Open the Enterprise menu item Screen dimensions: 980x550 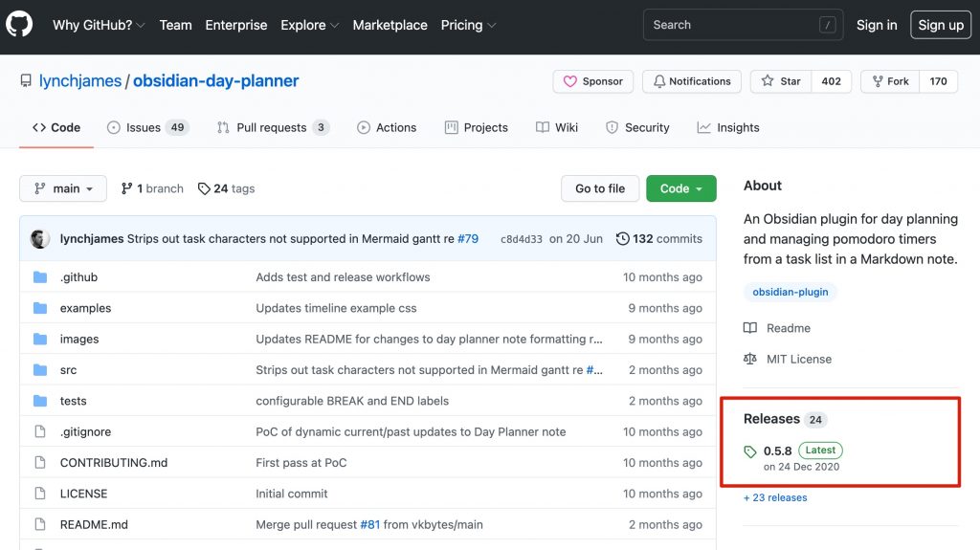pos(236,25)
